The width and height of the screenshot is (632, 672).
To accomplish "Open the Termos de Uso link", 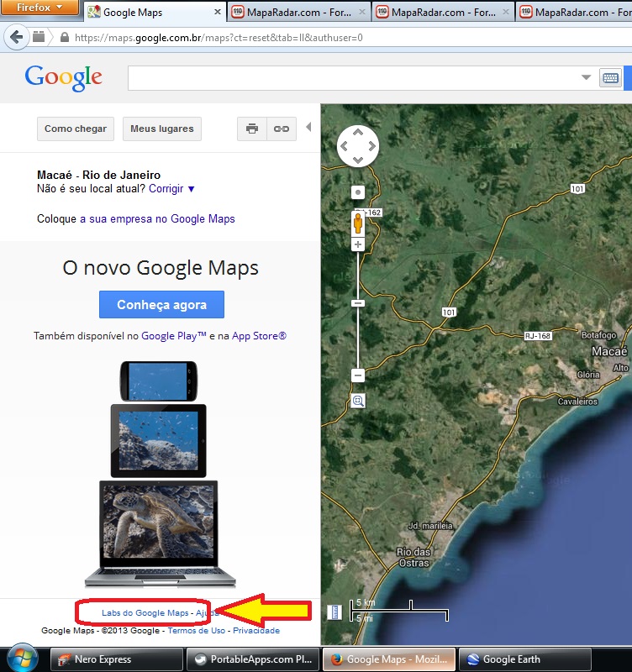I will pyautogui.click(x=197, y=631).
